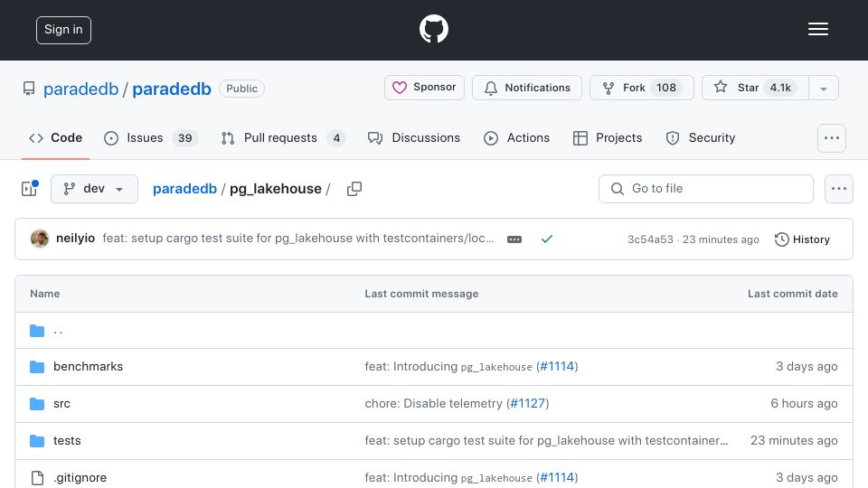Expand the file tree side panel
The height and width of the screenshot is (488, 868).
[x=29, y=189]
